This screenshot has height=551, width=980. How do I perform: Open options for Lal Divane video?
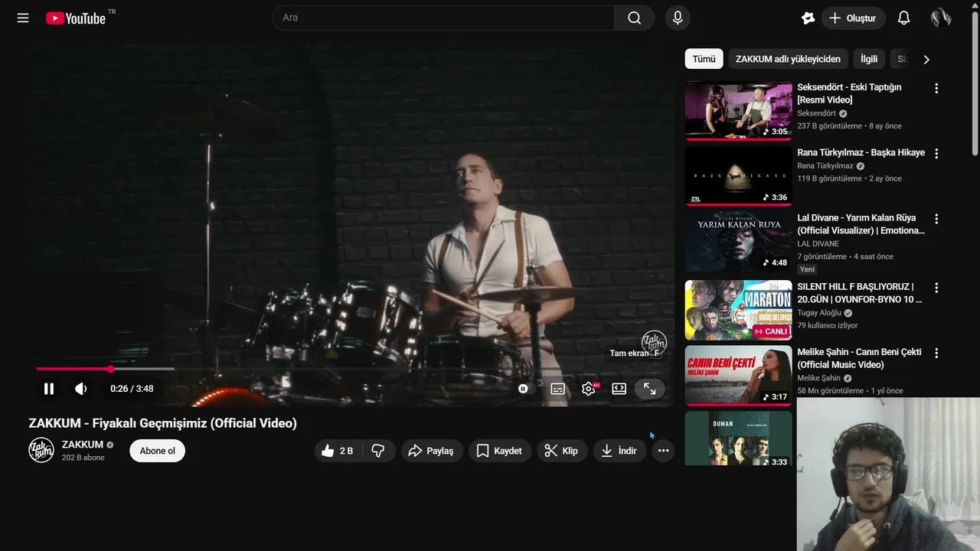(936, 219)
